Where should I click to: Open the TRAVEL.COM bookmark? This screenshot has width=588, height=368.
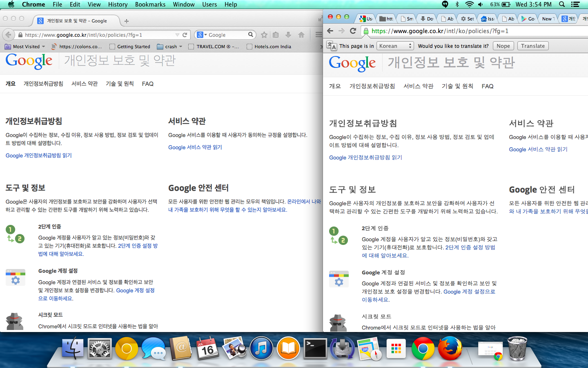point(214,47)
